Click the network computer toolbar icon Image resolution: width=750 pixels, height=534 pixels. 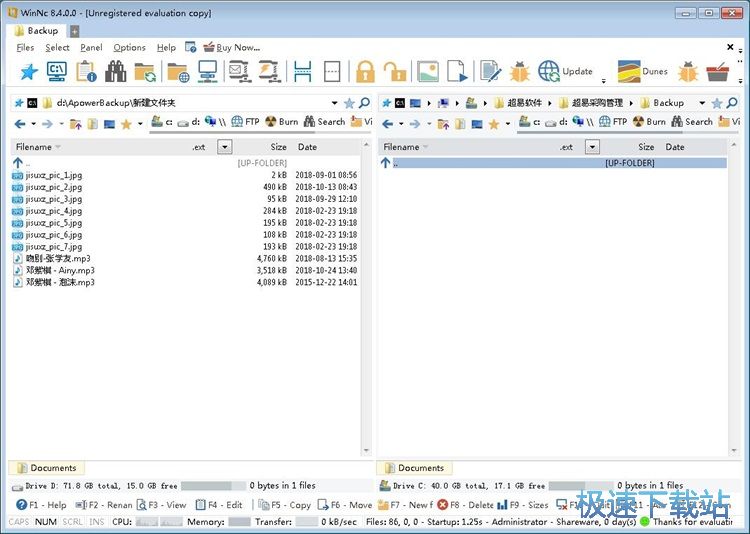pos(208,71)
